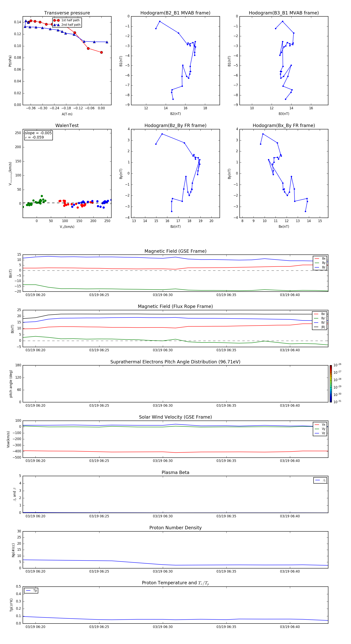Click the 'r = -0.059' annotation

point(35,137)
